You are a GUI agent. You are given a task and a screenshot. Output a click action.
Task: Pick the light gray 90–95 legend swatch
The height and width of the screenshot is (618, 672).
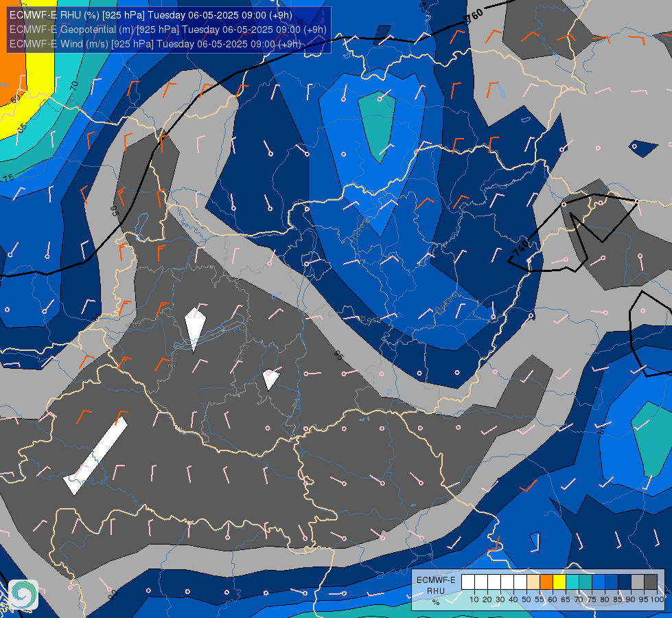coord(638,582)
